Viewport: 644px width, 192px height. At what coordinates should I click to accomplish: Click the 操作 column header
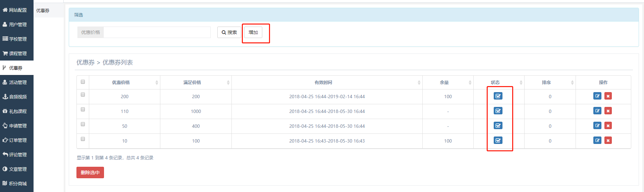[603, 82]
